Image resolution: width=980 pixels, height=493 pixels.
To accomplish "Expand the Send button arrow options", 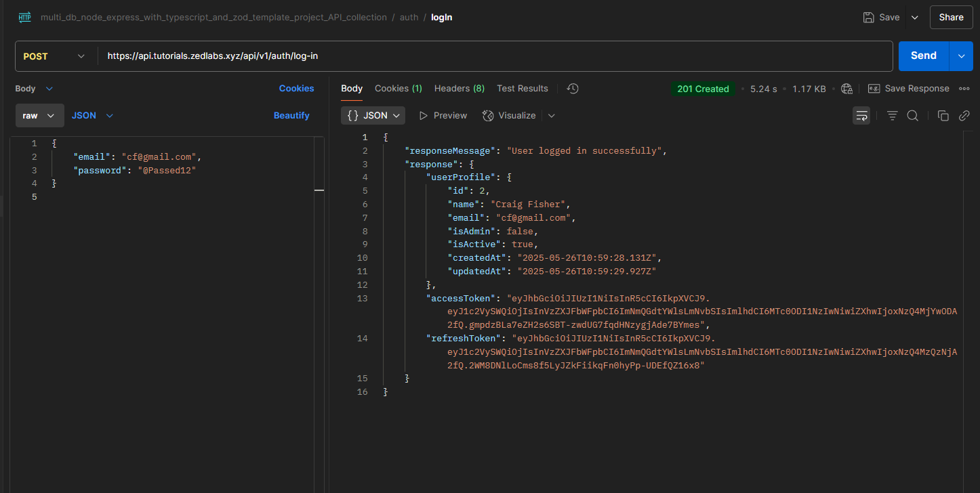I will click(961, 56).
